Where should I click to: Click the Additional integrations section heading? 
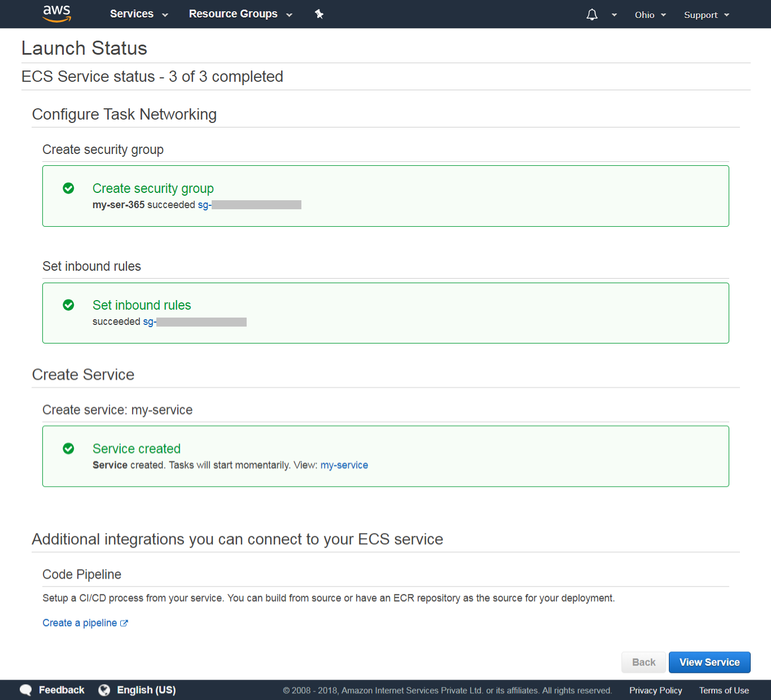238,539
